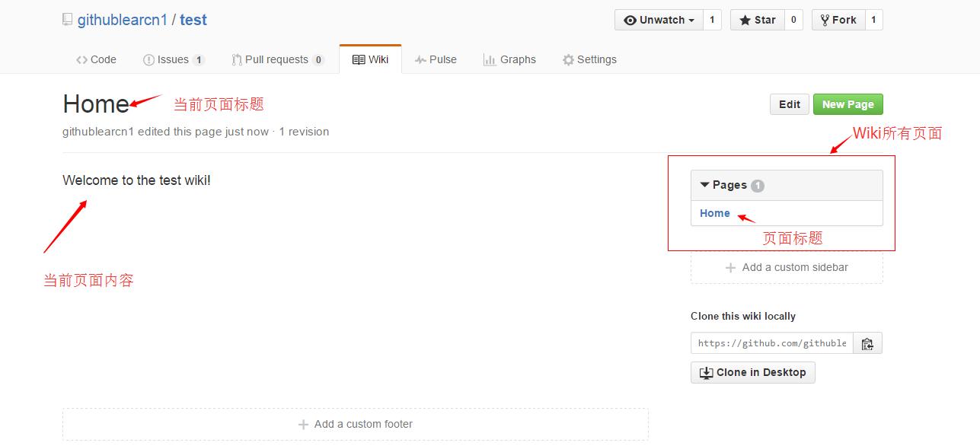Copy the clone URL via the clipboard icon

(867, 342)
